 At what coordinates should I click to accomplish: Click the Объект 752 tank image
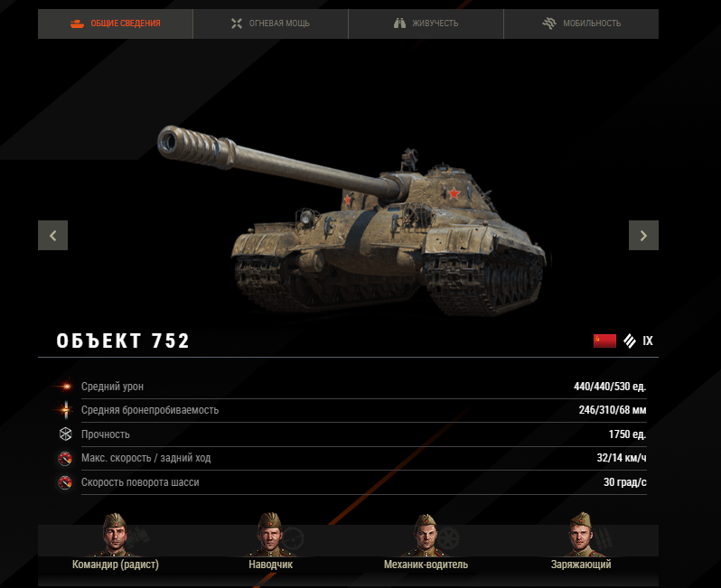click(x=351, y=221)
